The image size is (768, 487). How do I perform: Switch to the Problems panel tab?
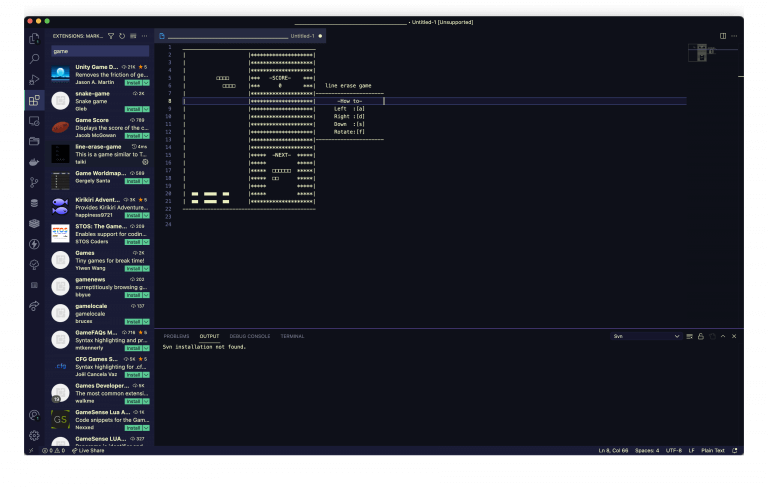(x=176, y=336)
